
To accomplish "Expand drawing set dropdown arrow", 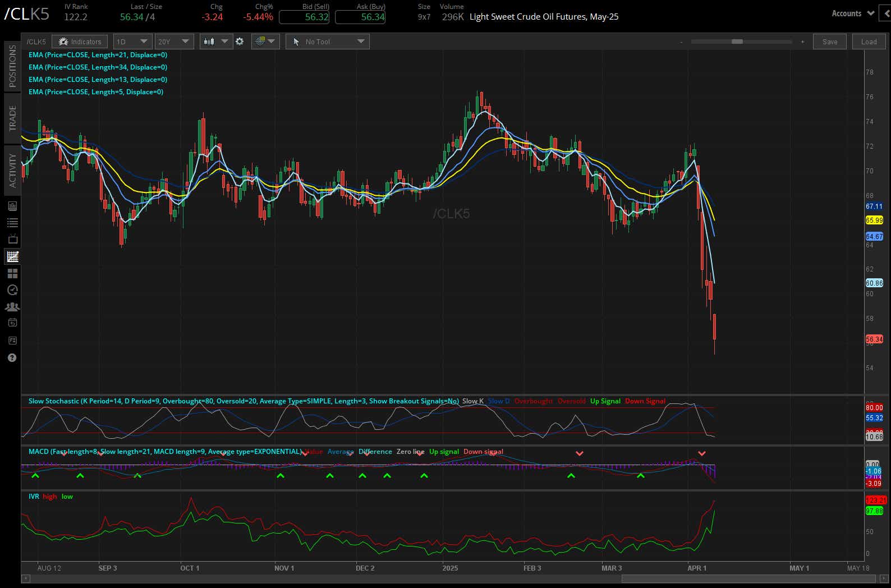I will pyautogui.click(x=272, y=42).
